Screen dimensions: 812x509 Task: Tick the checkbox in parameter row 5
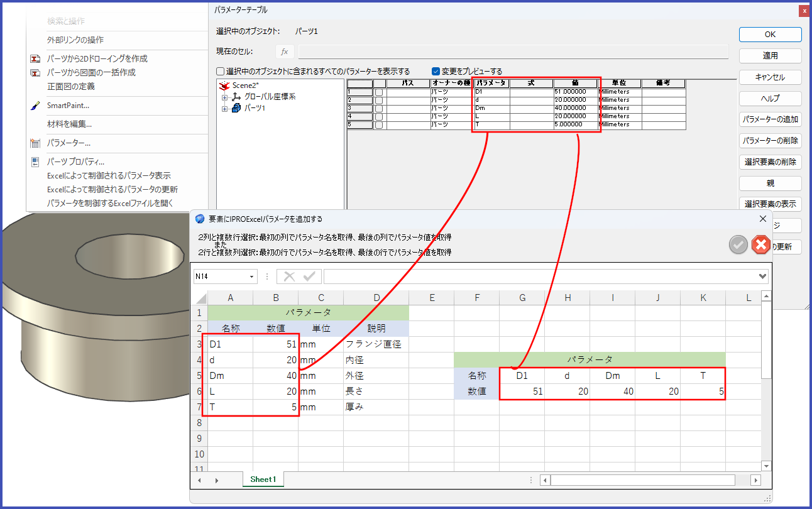(379, 124)
